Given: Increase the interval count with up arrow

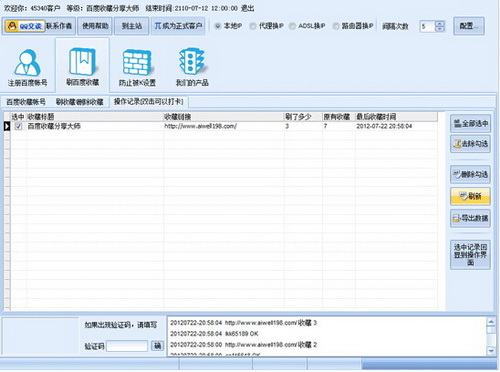Looking at the screenshot, I should 440,24.
